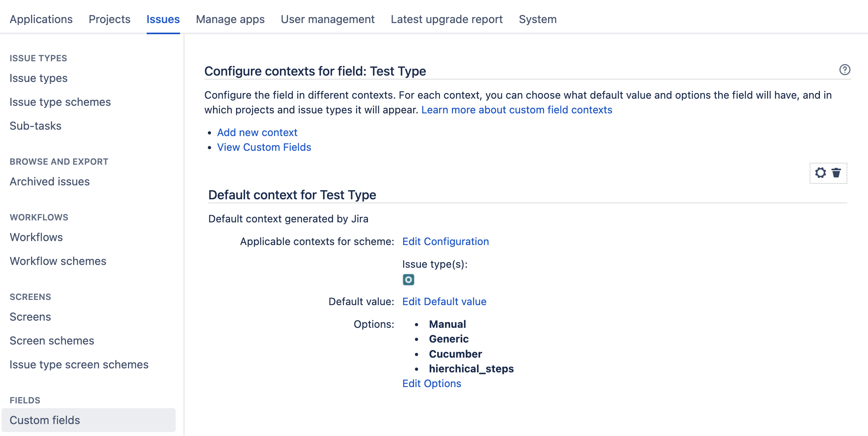Image resolution: width=868 pixels, height=436 pixels.
Task: Click Edit Default value link
Action: coord(444,302)
